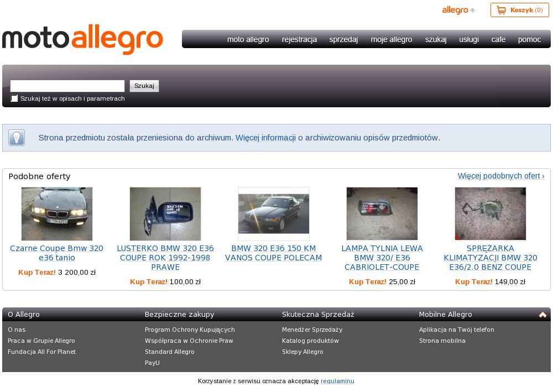Click the 'Podobne oferty' heading

(x=39, y=176)
